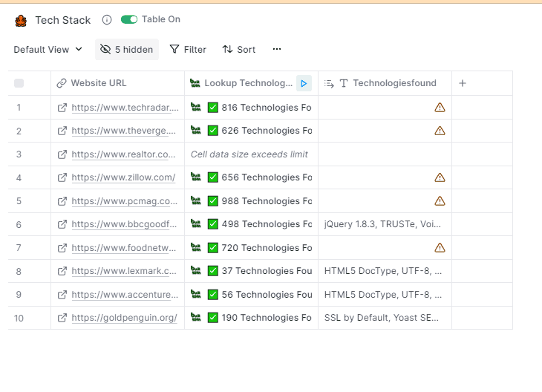The width and height of the screenshot is (542, 392).
Task: Toggle the Table On switch
Action: tap(129, 19)
